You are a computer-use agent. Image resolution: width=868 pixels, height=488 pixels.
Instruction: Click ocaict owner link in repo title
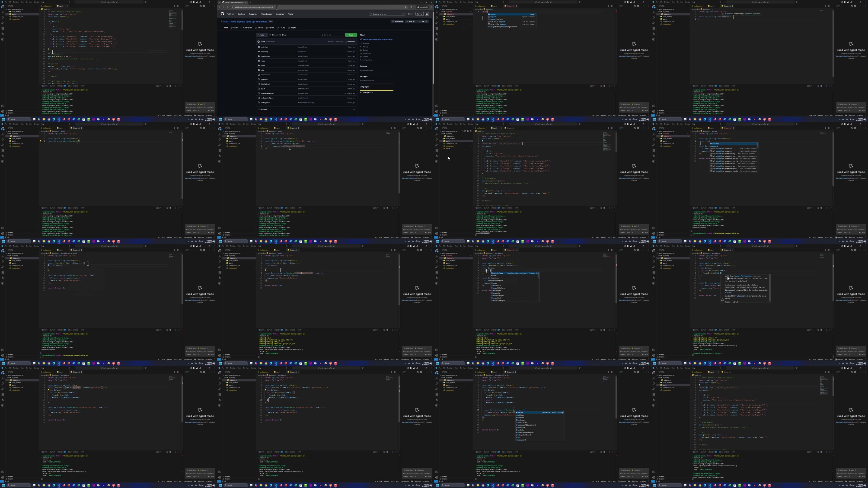point(226,22)
